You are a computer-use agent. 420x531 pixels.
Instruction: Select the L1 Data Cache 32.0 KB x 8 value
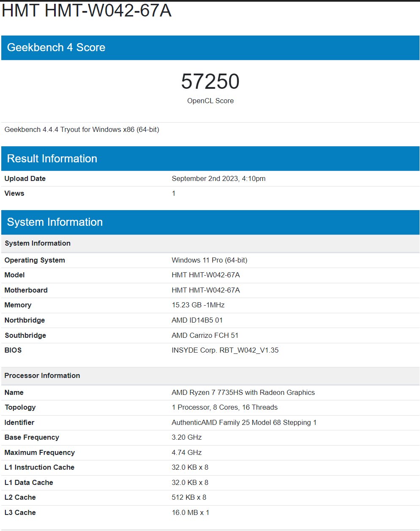pos(190,482)
